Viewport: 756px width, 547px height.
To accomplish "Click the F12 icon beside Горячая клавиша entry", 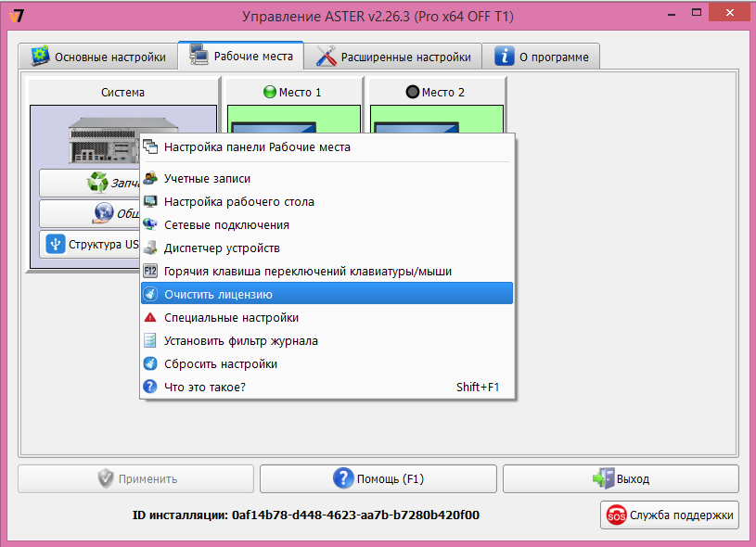I will (x=149, y=271).
